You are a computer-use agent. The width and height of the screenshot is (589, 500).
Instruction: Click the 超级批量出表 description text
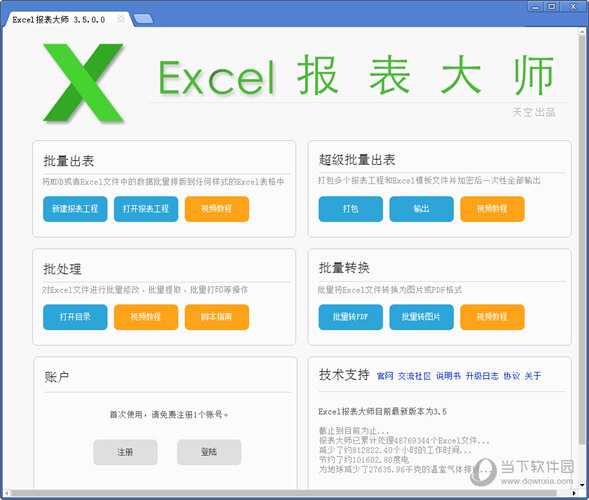point(429,181)
